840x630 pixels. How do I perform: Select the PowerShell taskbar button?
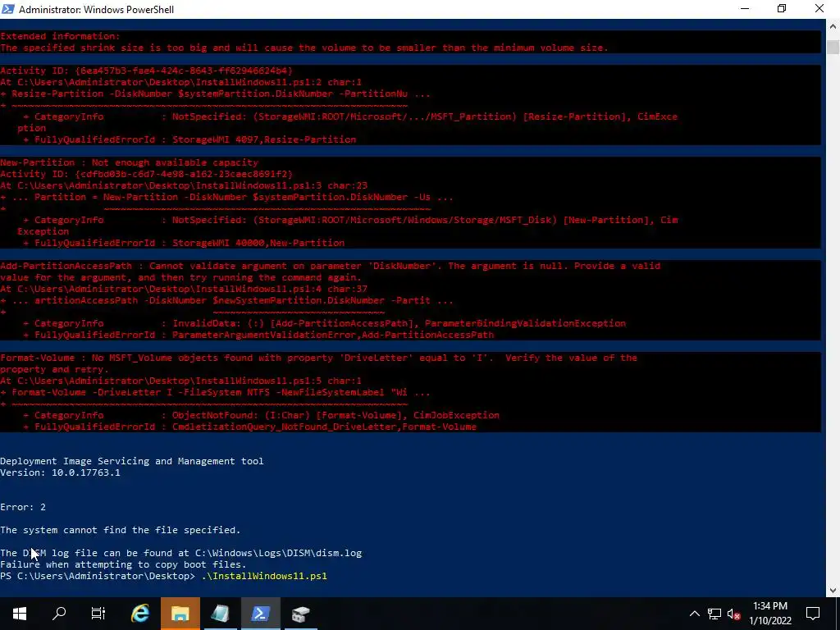pos(260,614)
